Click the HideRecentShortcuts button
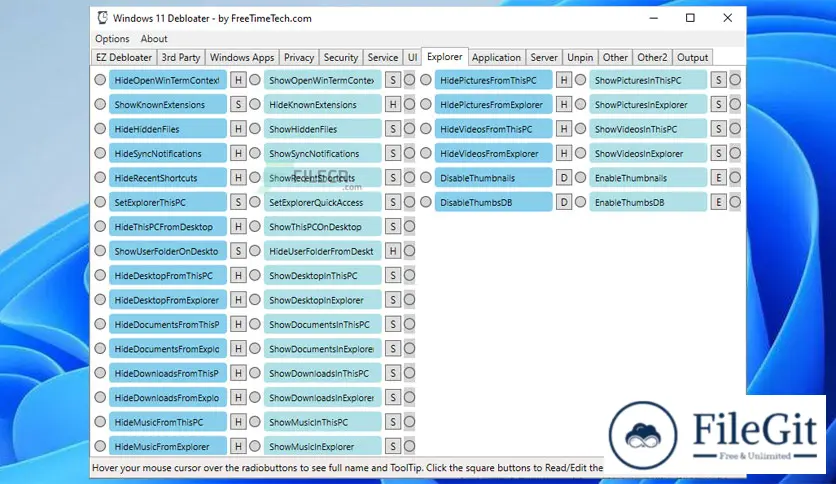The image size is (836, 484). 168,178
